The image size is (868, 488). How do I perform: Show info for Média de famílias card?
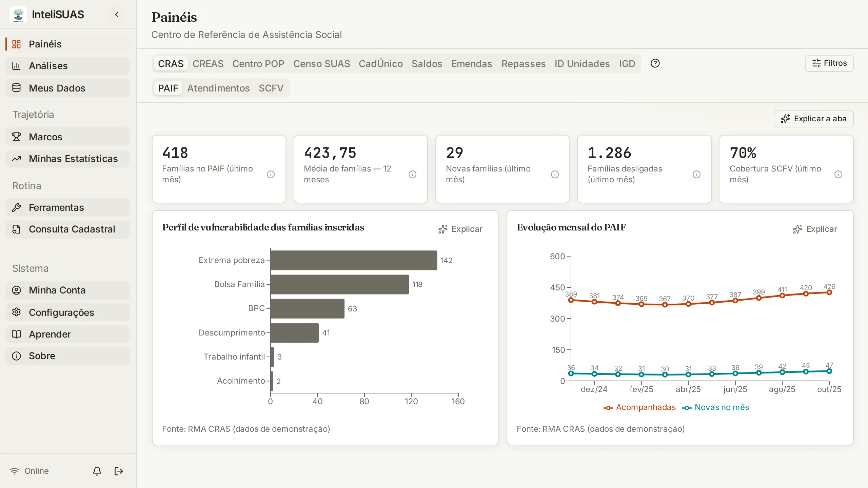coord(412,174)
